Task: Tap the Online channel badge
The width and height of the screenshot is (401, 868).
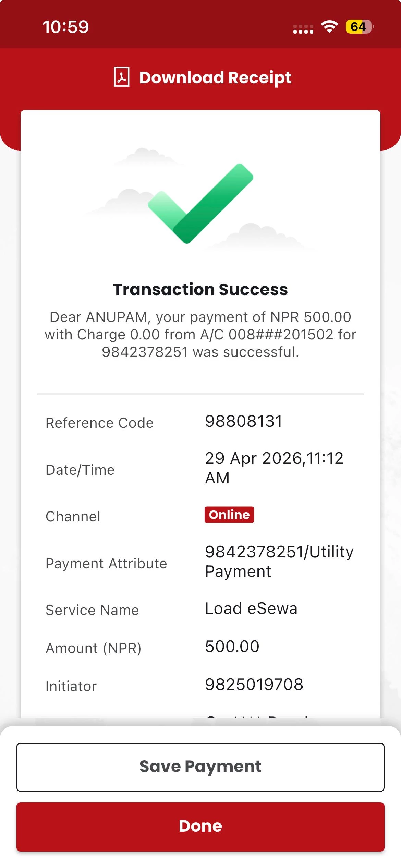Action: point(229,515)
